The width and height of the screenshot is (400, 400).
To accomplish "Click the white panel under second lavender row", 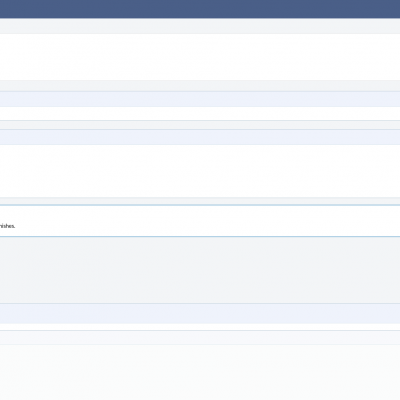I will [x=200, y=171].
